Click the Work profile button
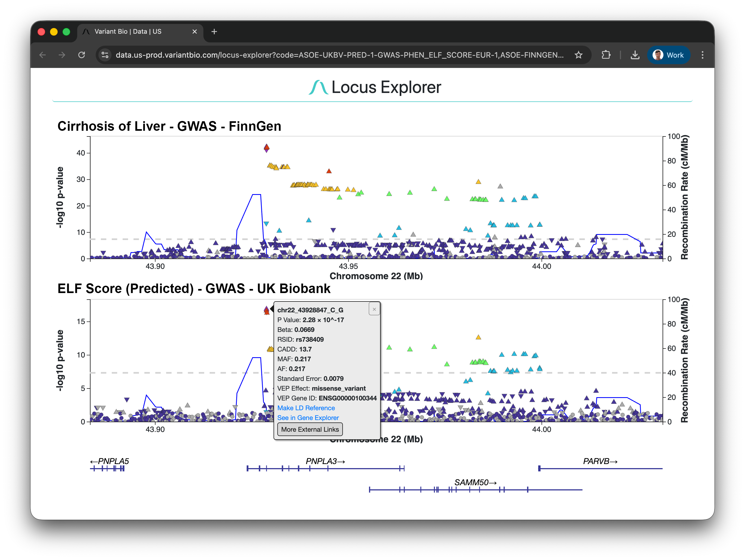This screenshot has width=745, height=560. pyautogui.click(x=669, y=55)
